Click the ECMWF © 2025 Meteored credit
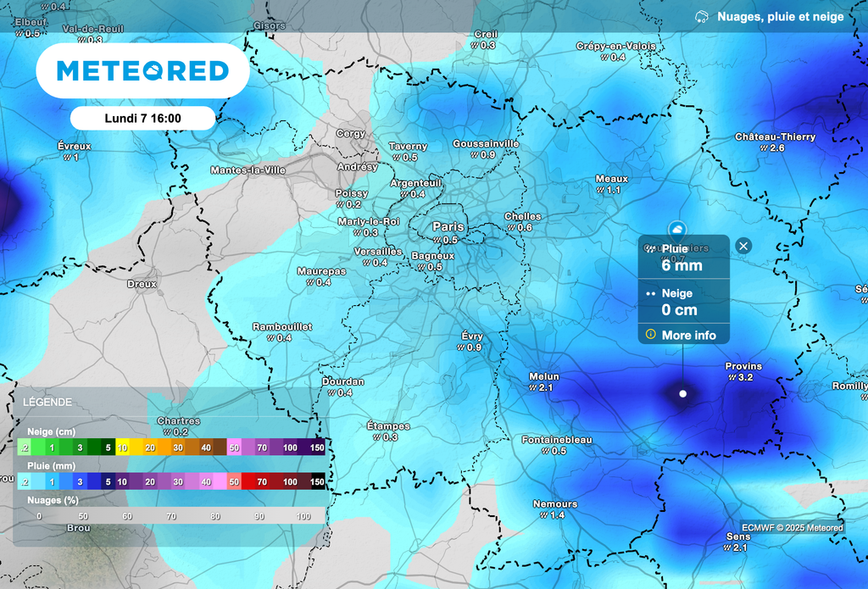This screenshot has height=589, width=868. pos(793,527)
